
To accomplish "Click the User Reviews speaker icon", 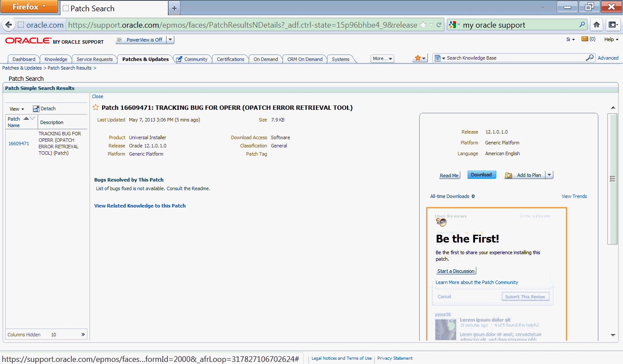I will tap(441, 222).
